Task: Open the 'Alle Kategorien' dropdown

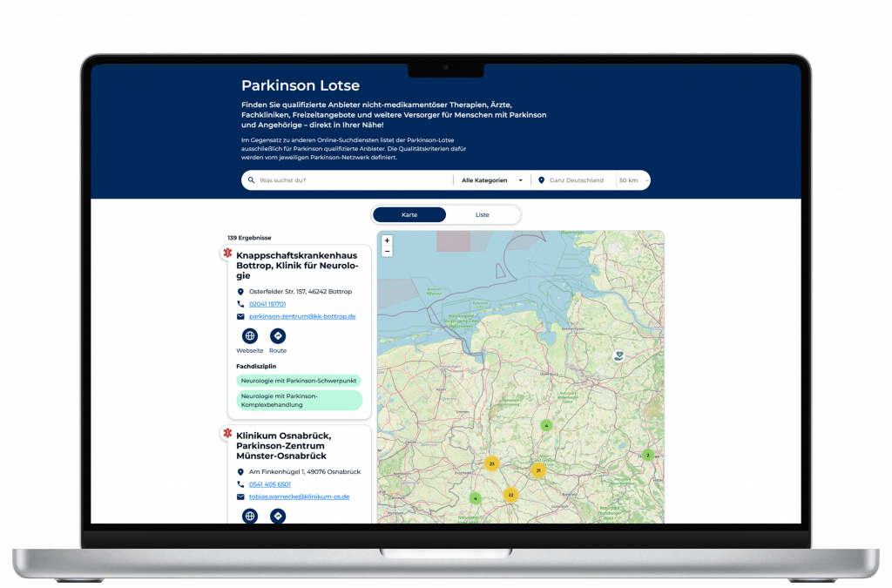Action: point(492,180)
